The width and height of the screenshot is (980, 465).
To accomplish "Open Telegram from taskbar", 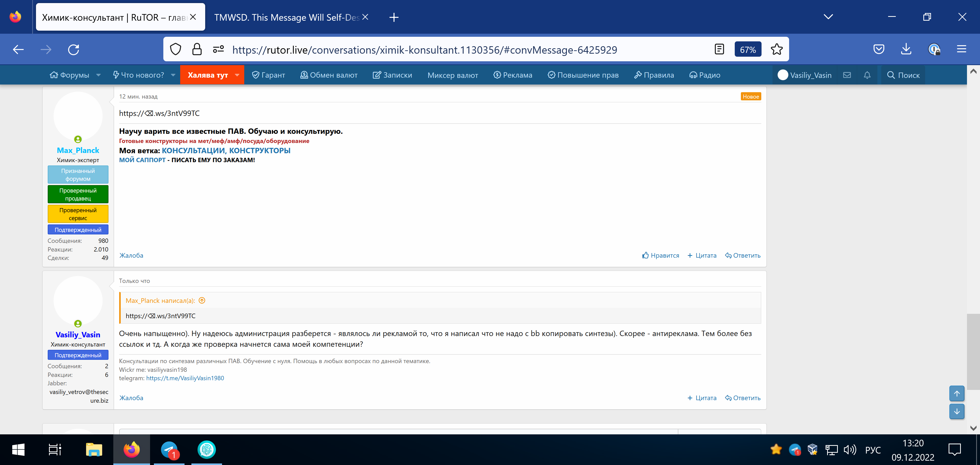I will point(169,450).
